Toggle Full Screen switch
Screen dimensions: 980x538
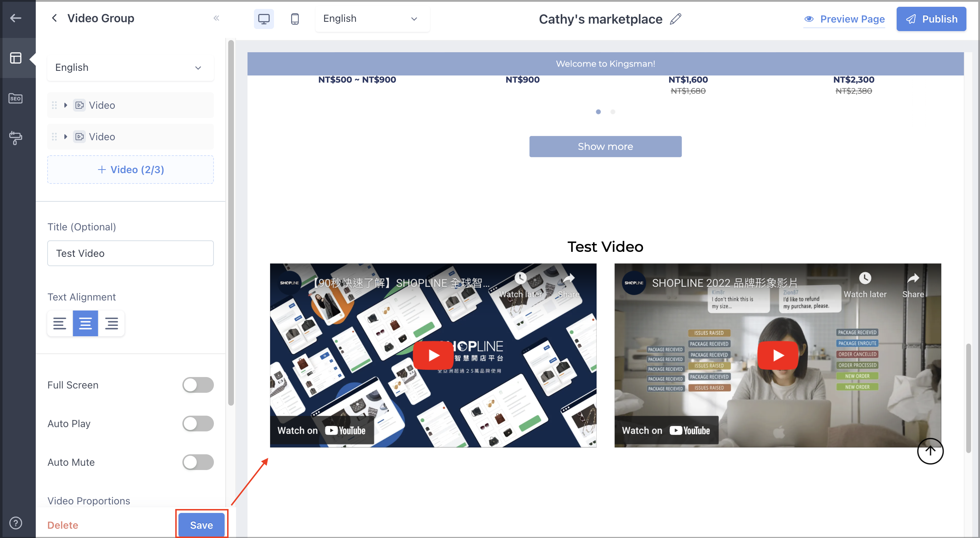(198, 385)
